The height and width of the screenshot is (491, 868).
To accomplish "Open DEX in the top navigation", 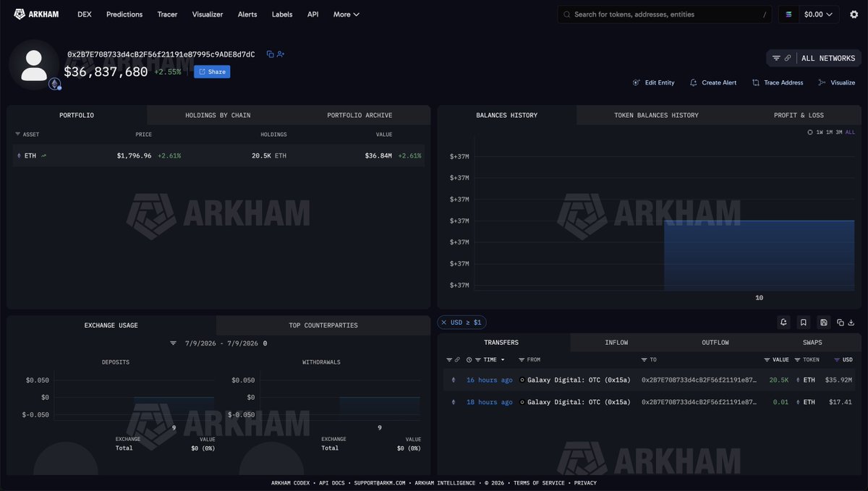I will pyautogui.click(x=85, y=14).
